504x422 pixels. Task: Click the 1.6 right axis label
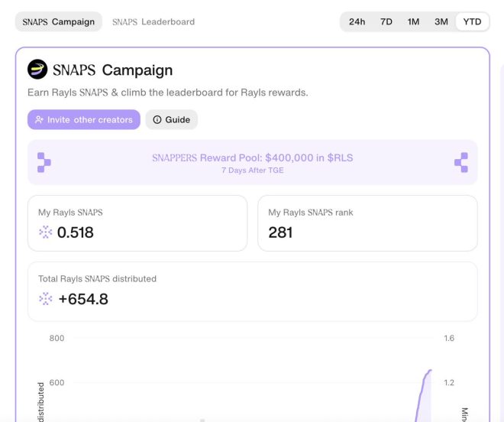(449, 338)
